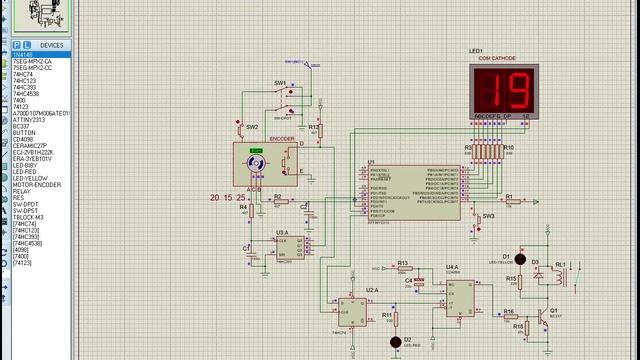This screenshot has width=640, height=360.
Task: Click the L library manager button
Action: coord(27,45)
